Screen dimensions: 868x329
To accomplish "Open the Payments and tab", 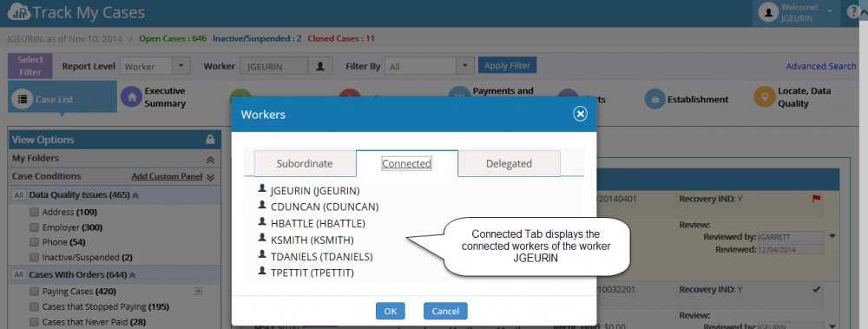I will (491, 91).
